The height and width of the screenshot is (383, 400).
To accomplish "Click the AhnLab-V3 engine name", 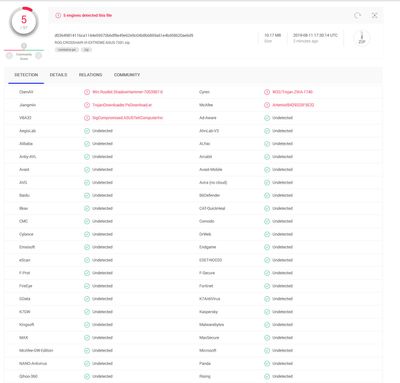I will pyautogui.click(x=209, y=131).
